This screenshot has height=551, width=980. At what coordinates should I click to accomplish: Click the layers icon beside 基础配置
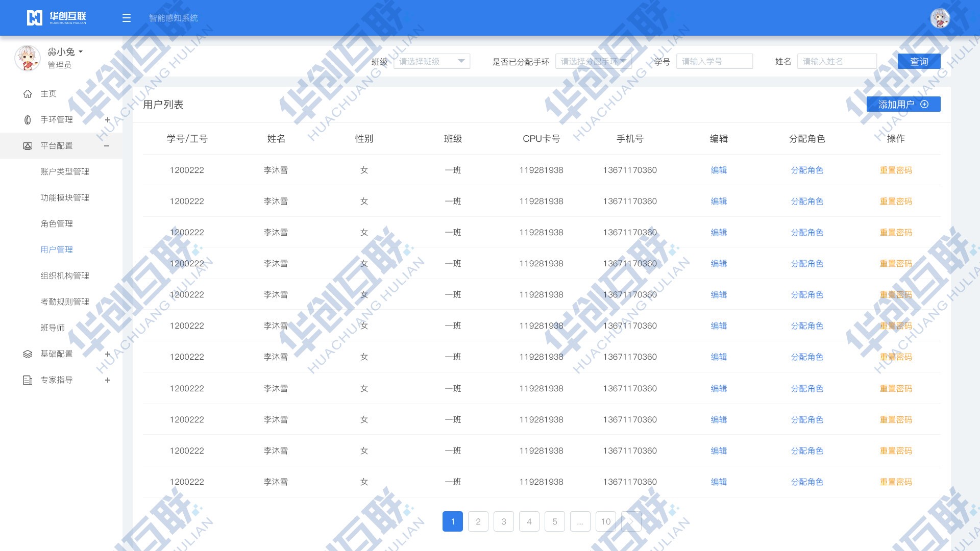click(28, 354)
